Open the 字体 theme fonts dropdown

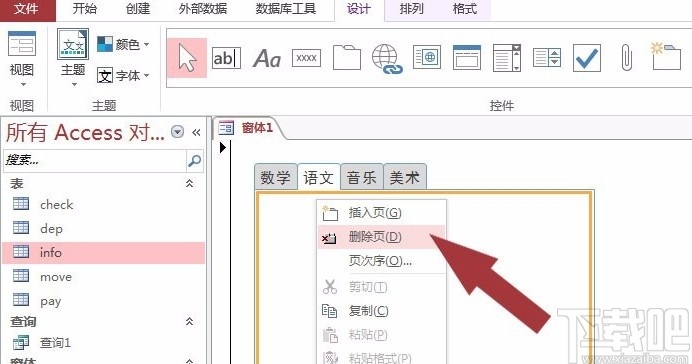(x=123, y=76)
